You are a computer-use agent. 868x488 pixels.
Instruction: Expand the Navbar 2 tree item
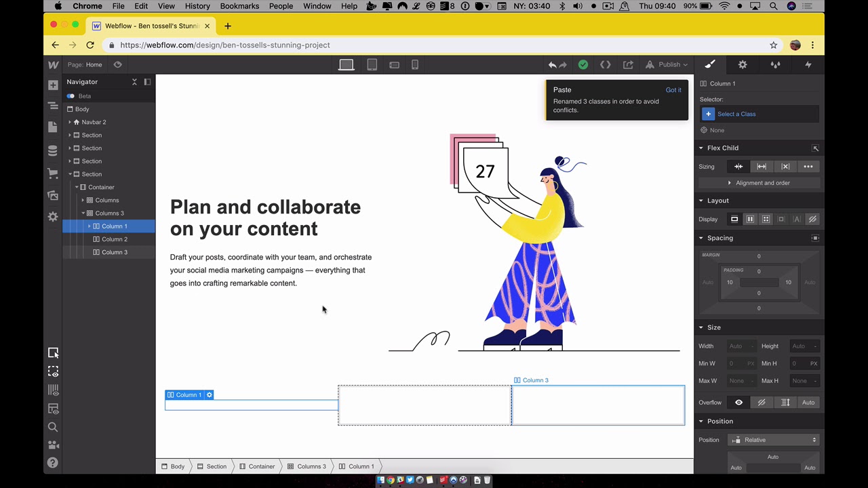click(70, 122)
